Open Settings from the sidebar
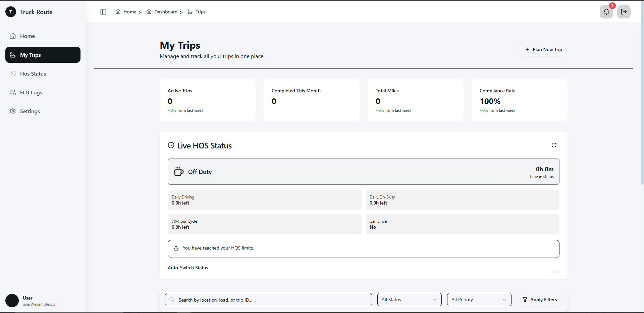This screenshot has width=644, height=313. 43,111
